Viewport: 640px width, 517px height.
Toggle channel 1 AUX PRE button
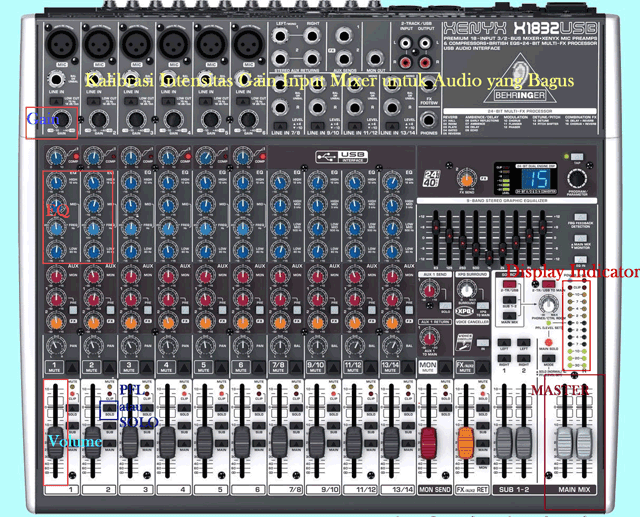point(73,310)
